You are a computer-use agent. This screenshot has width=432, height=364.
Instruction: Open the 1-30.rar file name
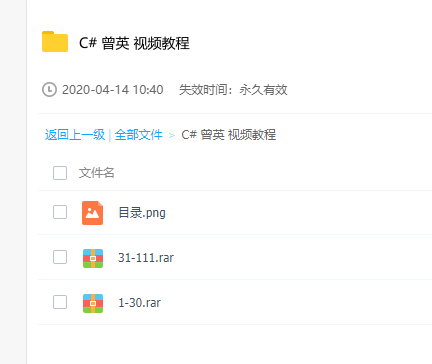tap(140, 303)
